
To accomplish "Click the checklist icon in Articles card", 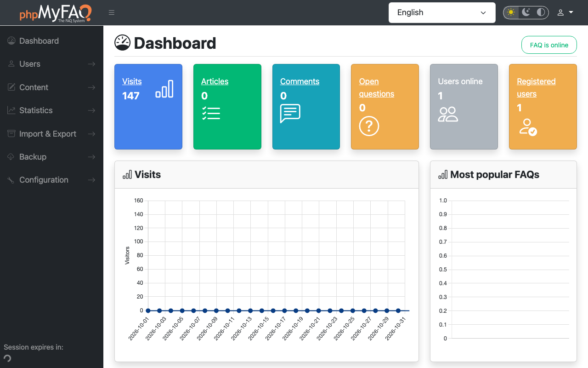I will 211,113.
